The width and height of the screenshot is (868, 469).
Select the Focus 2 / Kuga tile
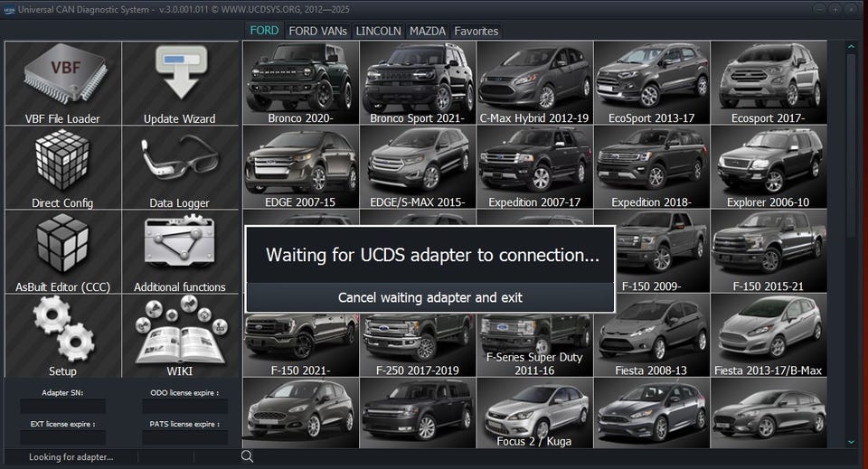pyautogui.click(x=534, y=413)
